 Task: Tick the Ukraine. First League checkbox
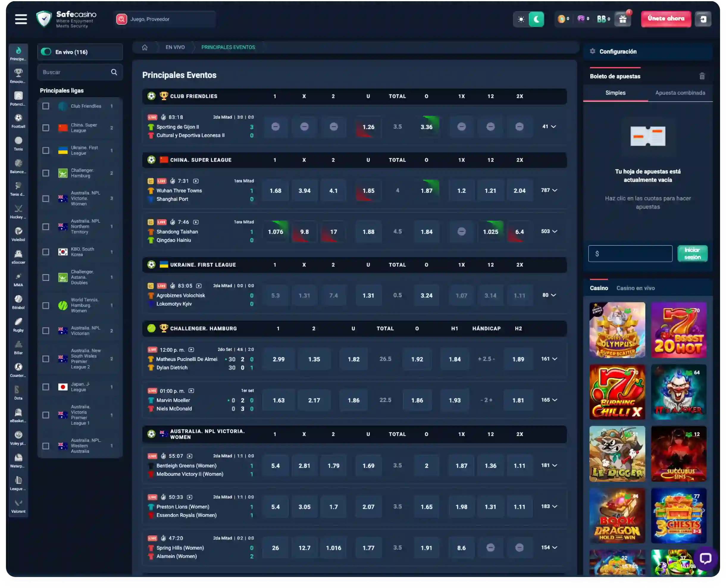pos(46,150)
